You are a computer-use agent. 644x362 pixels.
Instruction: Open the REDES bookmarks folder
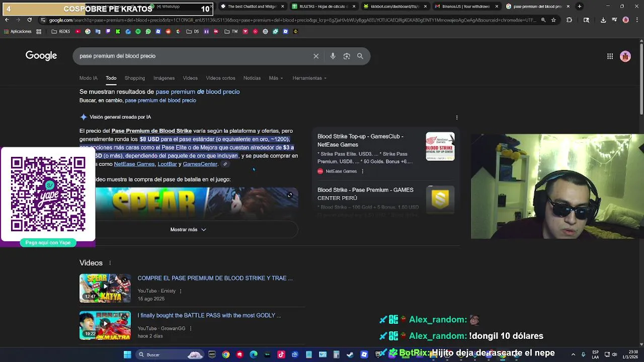(x=61, y=31)
